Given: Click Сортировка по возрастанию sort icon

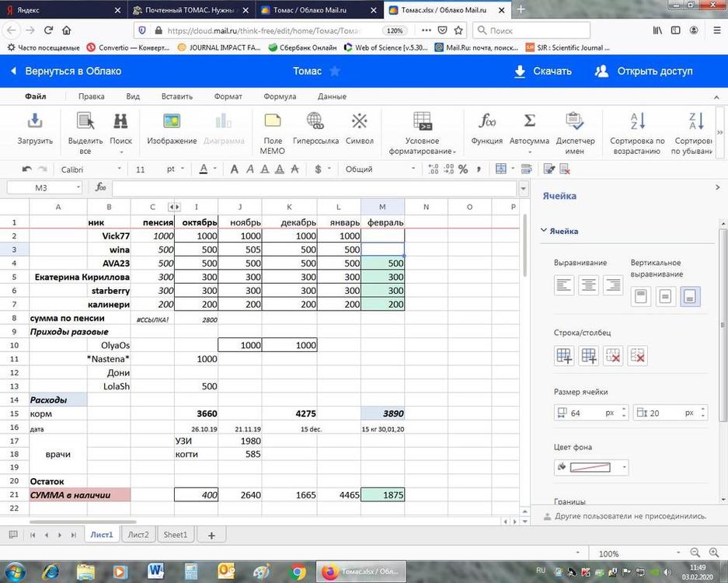Looking at the screenshot, I should [637, 121].
